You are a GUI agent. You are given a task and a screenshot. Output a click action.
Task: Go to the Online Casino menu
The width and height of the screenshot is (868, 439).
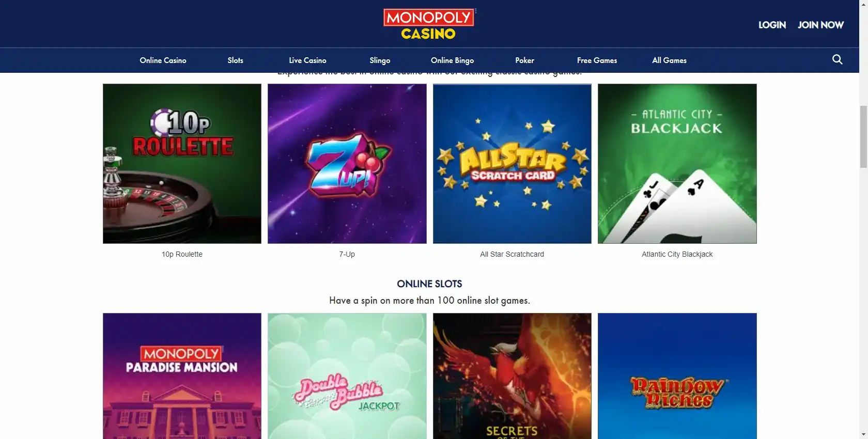tap(163, 60)
